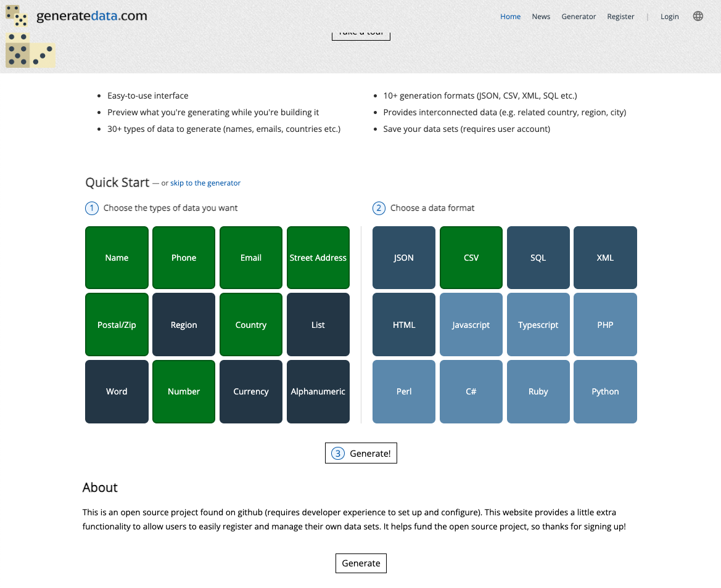Click the generatedata dice logo
This screenshot has width=721, height=588.
(x=17, y=16)
